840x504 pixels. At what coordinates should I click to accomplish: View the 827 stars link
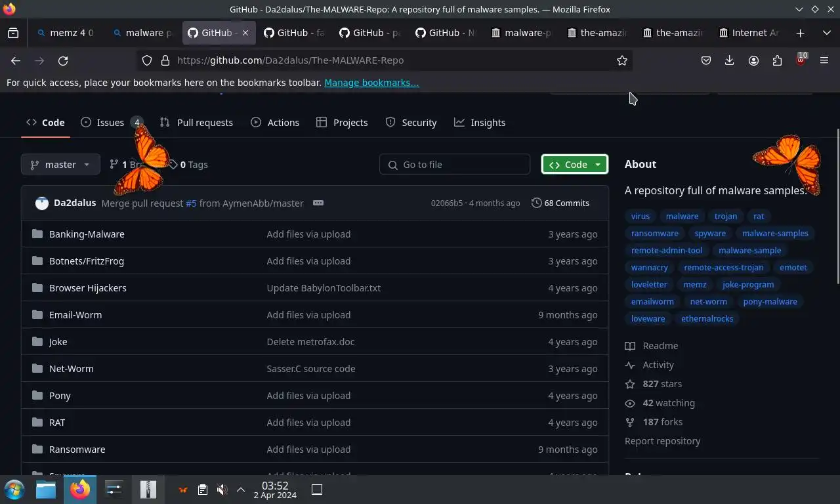pos(654,384)
